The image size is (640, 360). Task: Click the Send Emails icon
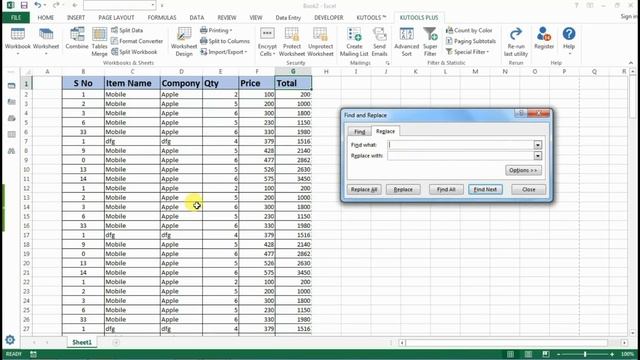(x=379, y=41)
